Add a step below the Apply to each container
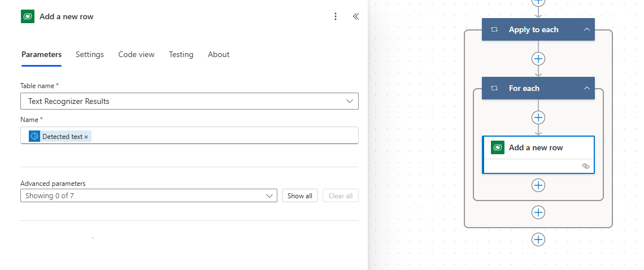The width and height of the screenshot is (644, 270). pos(538,239)
